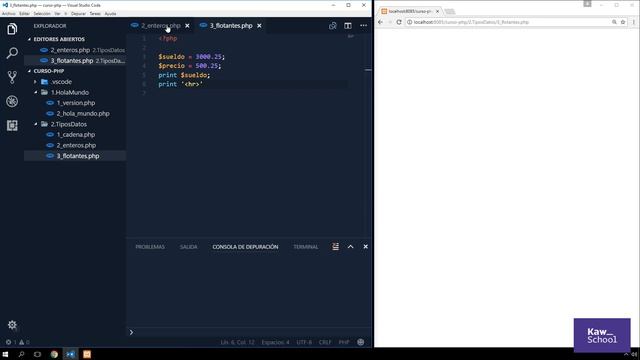Open the Source Control view
The height and width of the screenshot is (360, 640).
click(x=12, y=77)
